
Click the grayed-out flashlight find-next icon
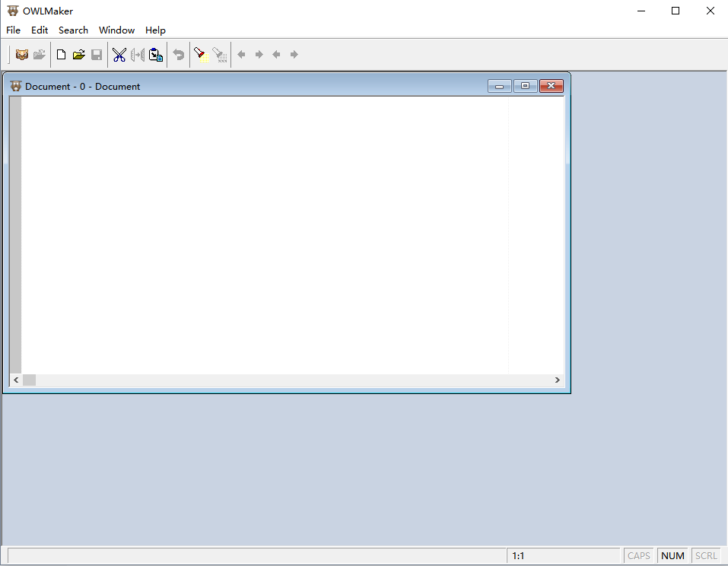coord(220,55)
